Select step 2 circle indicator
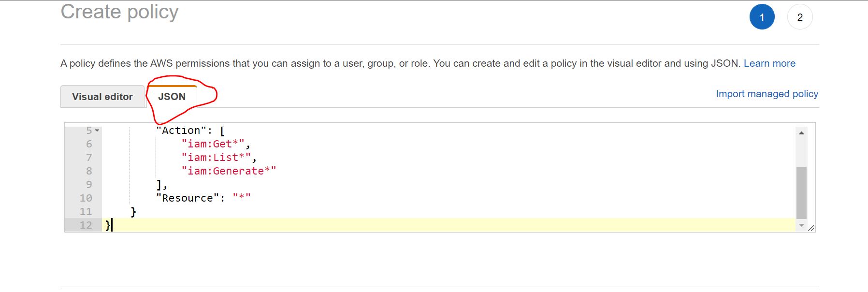 point(800,17)
